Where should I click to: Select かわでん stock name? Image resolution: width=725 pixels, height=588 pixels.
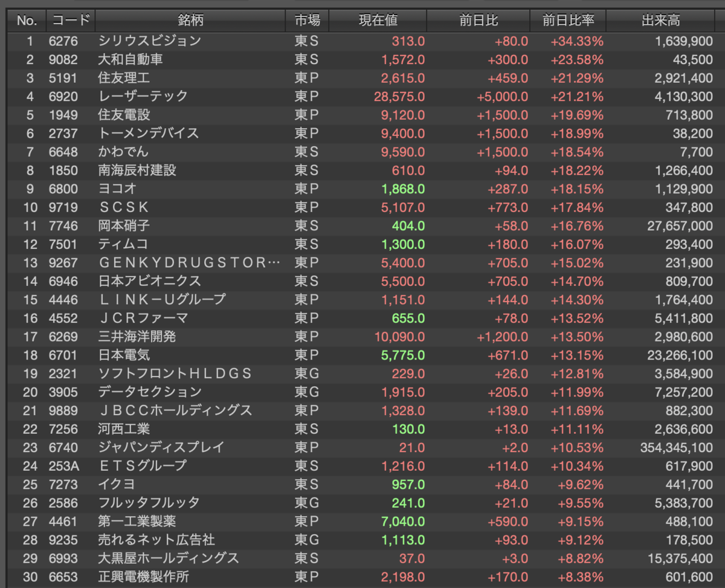point(123,152)
